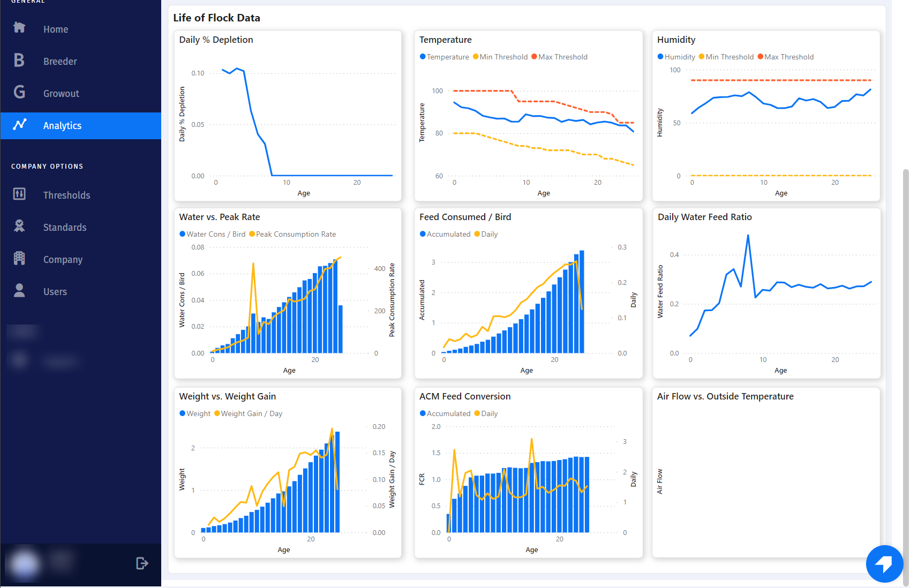Click the Thresholds sliders icon
The width and height of the screenshot is (910, 588).
tap(19, 194)
